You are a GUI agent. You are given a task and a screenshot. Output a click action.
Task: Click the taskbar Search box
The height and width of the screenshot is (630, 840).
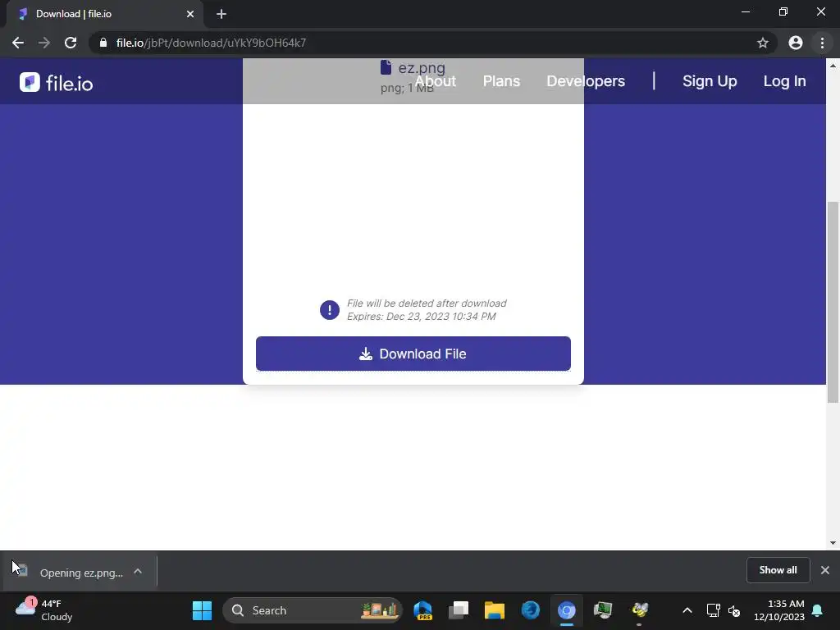(x=312, y=610)
